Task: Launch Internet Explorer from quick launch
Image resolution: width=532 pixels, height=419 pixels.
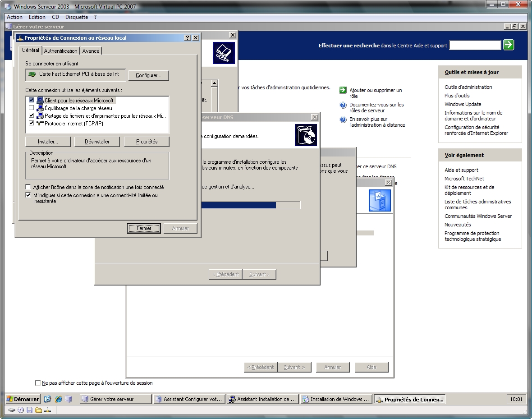Action: [58, 399]
